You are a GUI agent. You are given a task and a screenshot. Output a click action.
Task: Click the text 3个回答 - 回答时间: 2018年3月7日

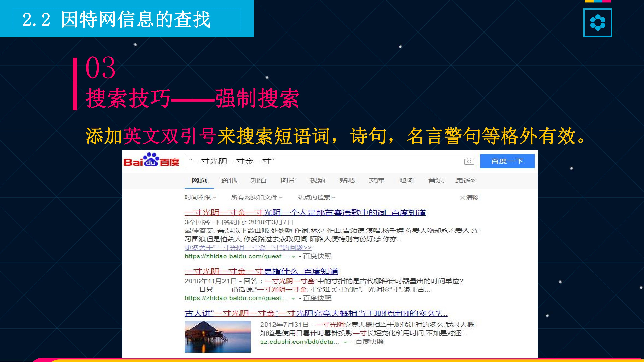point(239,222)
